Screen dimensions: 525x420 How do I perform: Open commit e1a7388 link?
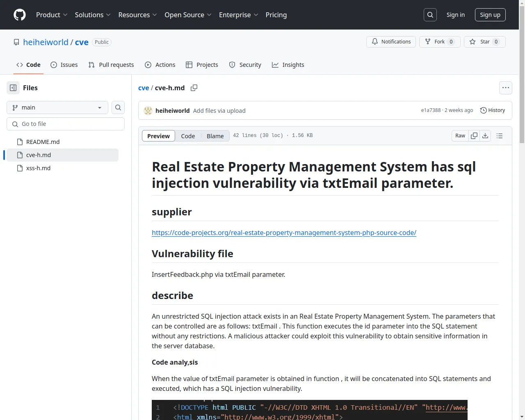pyautogui.click(x=431, y=110)
